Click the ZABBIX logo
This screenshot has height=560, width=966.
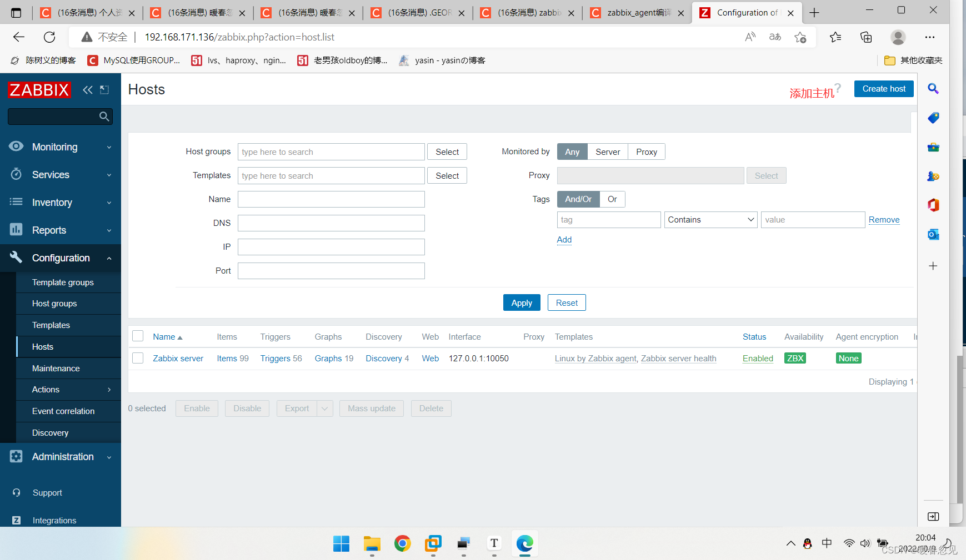[39, 90]
